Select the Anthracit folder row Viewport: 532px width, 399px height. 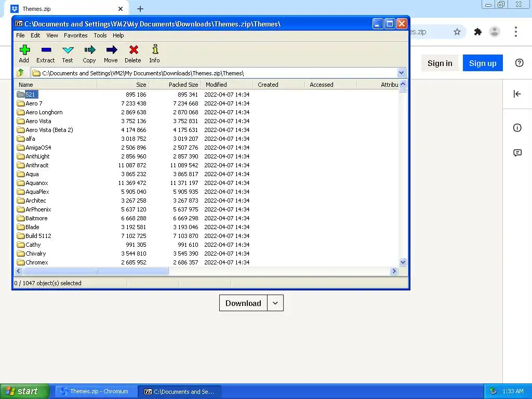207,165
